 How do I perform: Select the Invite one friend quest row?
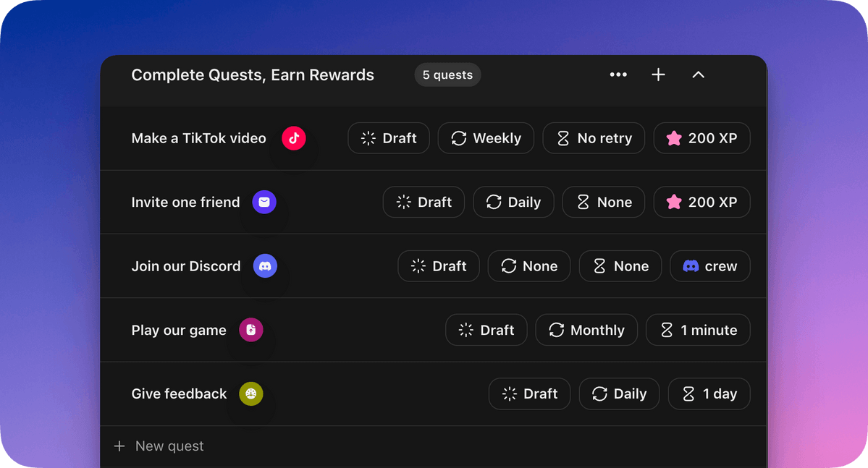[x=185, y=203]
